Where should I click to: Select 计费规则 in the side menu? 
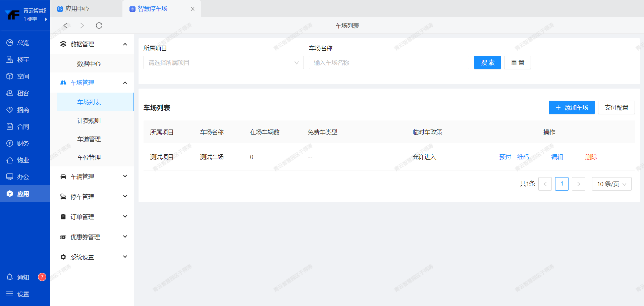tap(89, 121)
